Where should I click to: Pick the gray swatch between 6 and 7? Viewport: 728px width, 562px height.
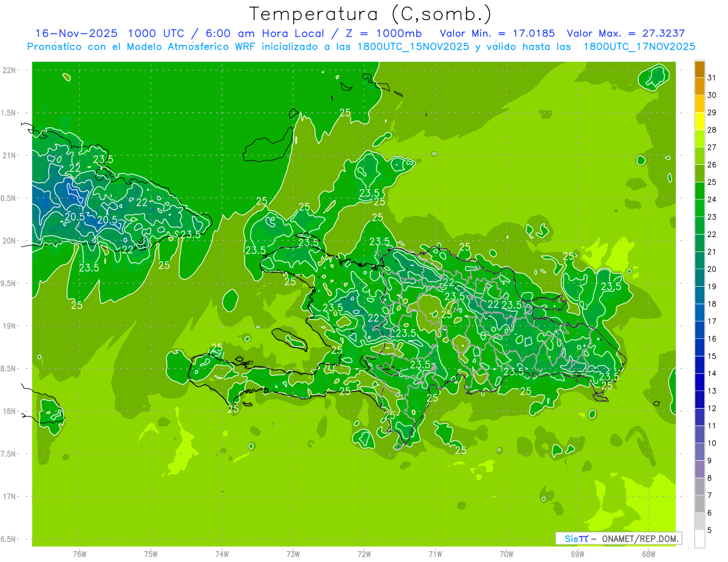pos(700,504)
